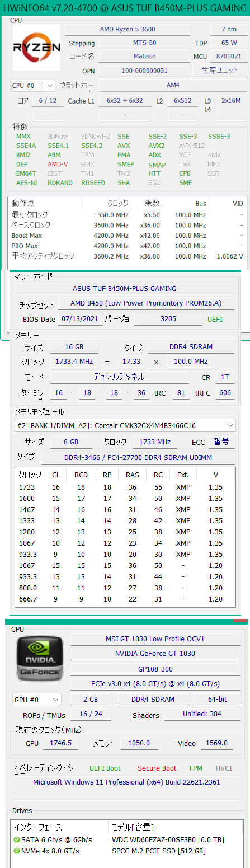Click the 65 W TDP value
The image size is (250, 868).
(x=228, y=43)
